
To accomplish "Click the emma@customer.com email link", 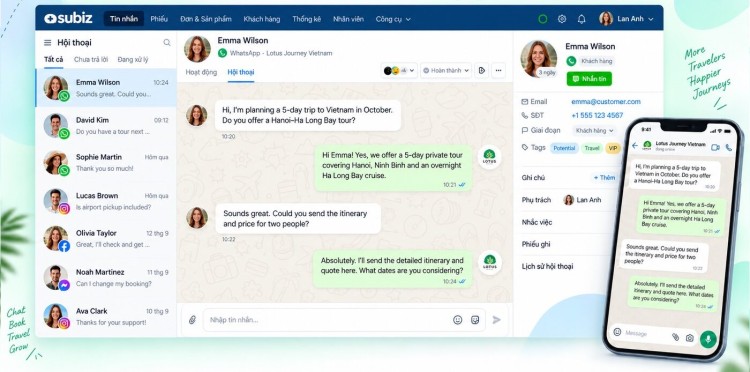I will pyautogui.click(x=606, y=102).
